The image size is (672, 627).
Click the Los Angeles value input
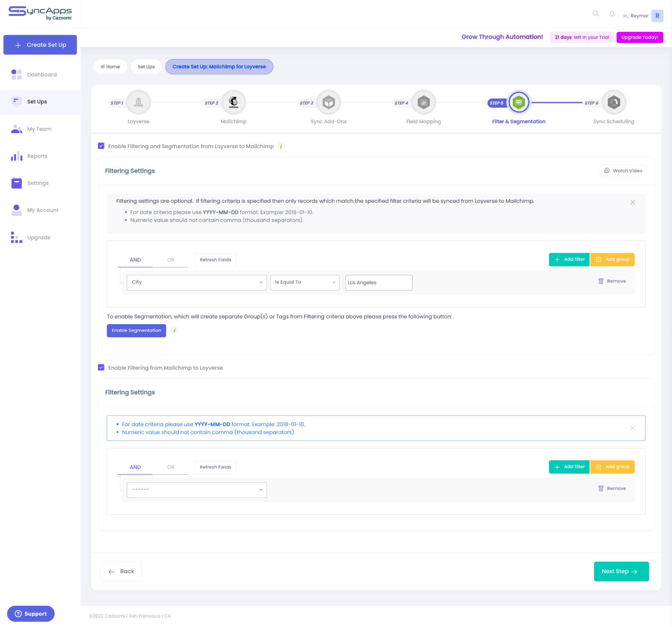379,283
